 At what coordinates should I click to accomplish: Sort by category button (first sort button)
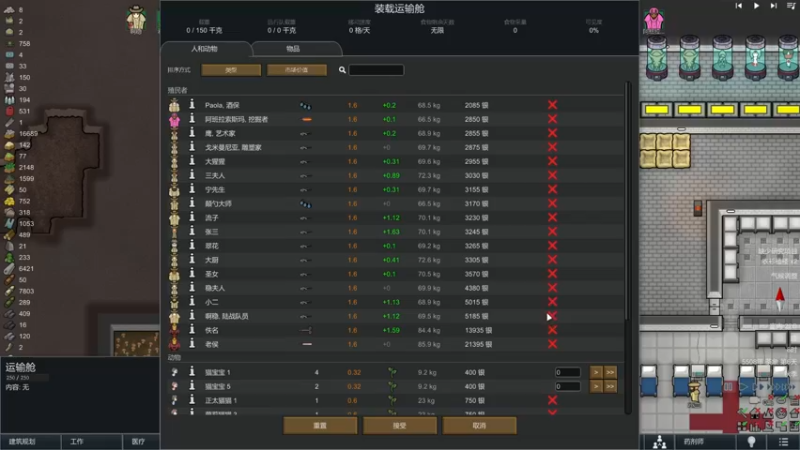(231, 70)
